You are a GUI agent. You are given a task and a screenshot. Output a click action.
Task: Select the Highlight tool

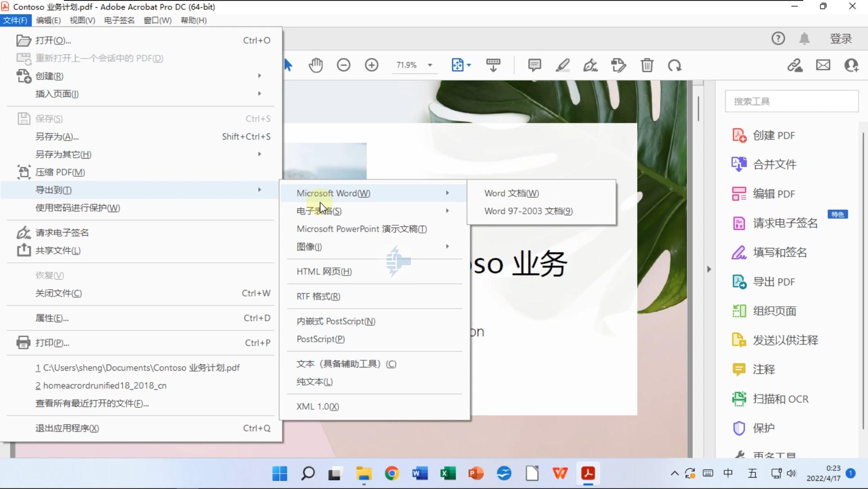pos(562,65)
